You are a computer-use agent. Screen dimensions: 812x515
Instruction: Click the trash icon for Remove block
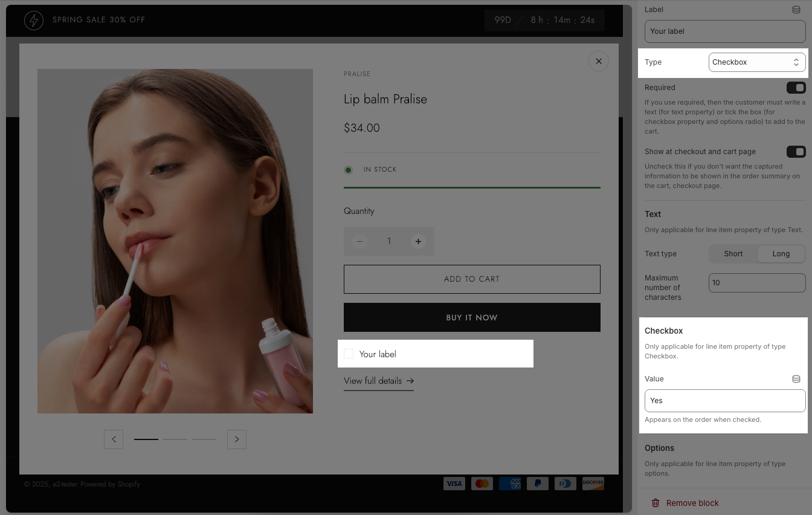coord(655,503)
